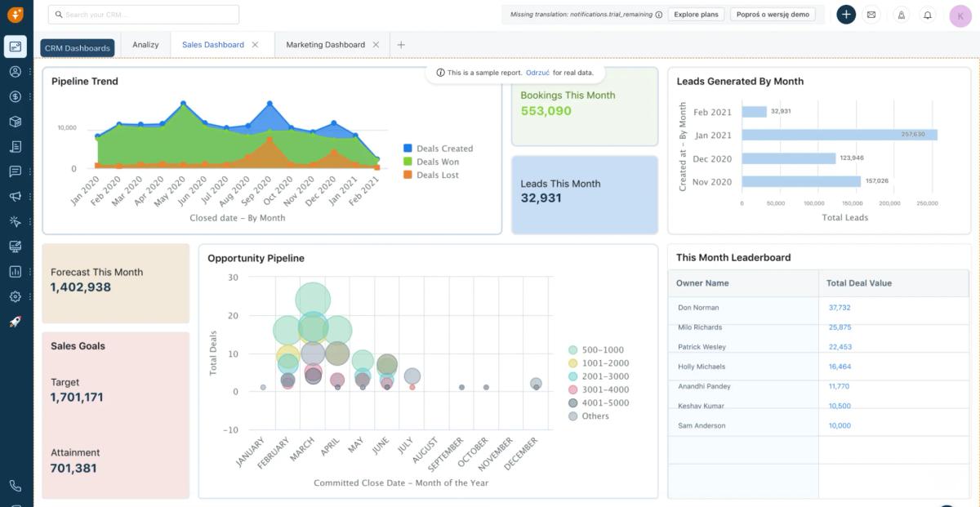Open CRM Dashboards tab
This screenshot has height=507, width=980.
click(78, 48)
